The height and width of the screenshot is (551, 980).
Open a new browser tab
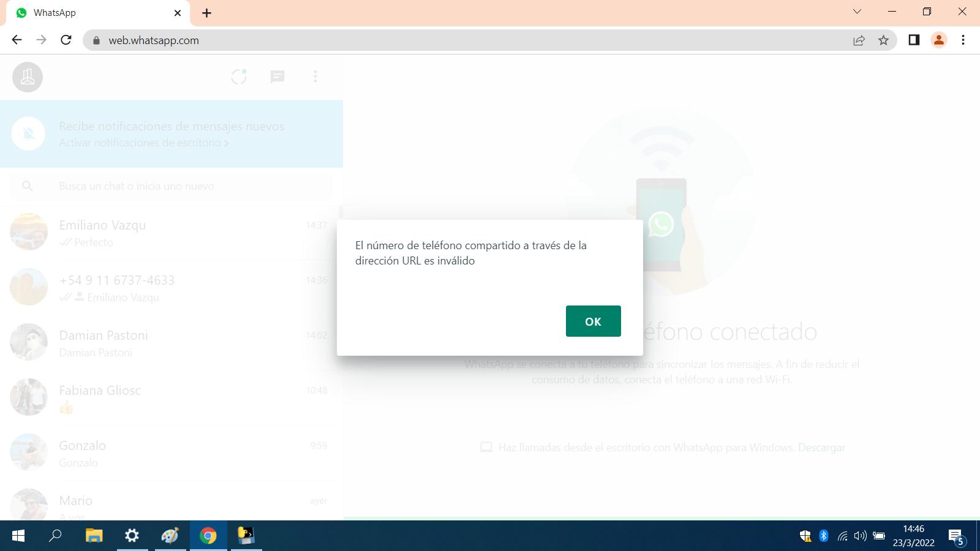pos(206,13)
